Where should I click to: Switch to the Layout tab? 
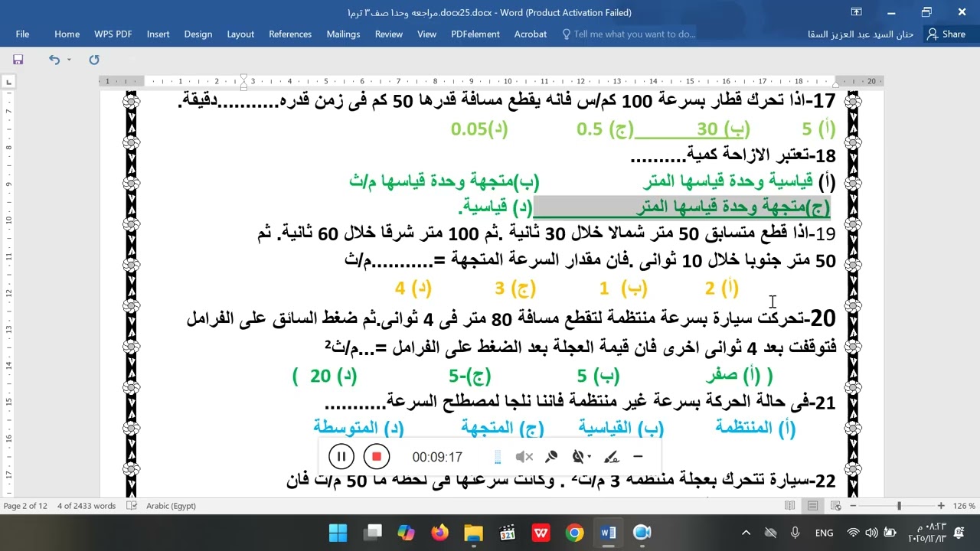point(240,34)
